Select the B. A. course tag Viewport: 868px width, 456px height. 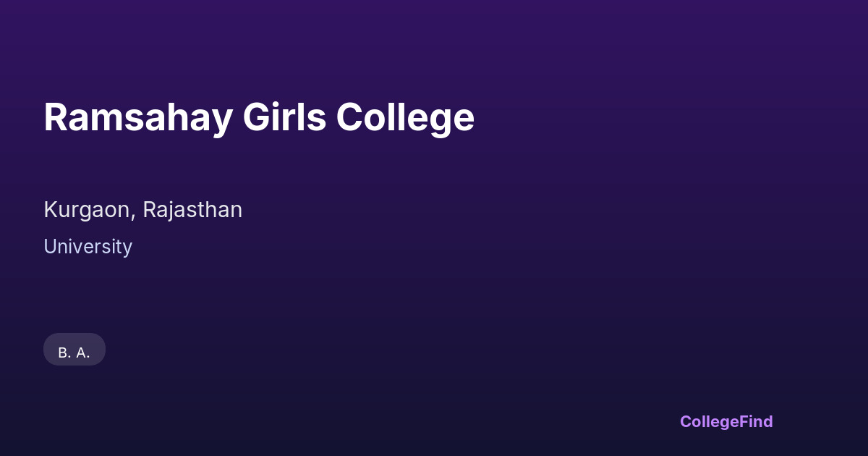click(75, 350)
